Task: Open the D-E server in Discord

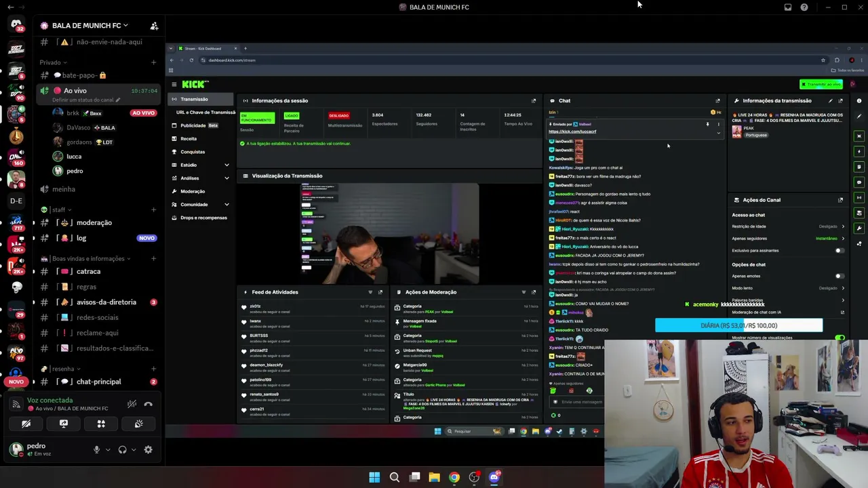Action: (x=16, y=201)
